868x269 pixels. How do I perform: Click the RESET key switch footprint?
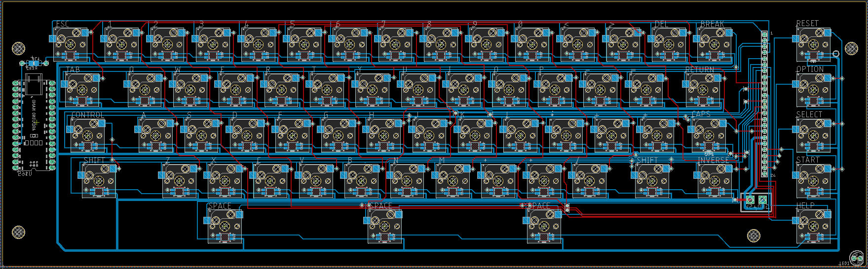pos(814,44)
